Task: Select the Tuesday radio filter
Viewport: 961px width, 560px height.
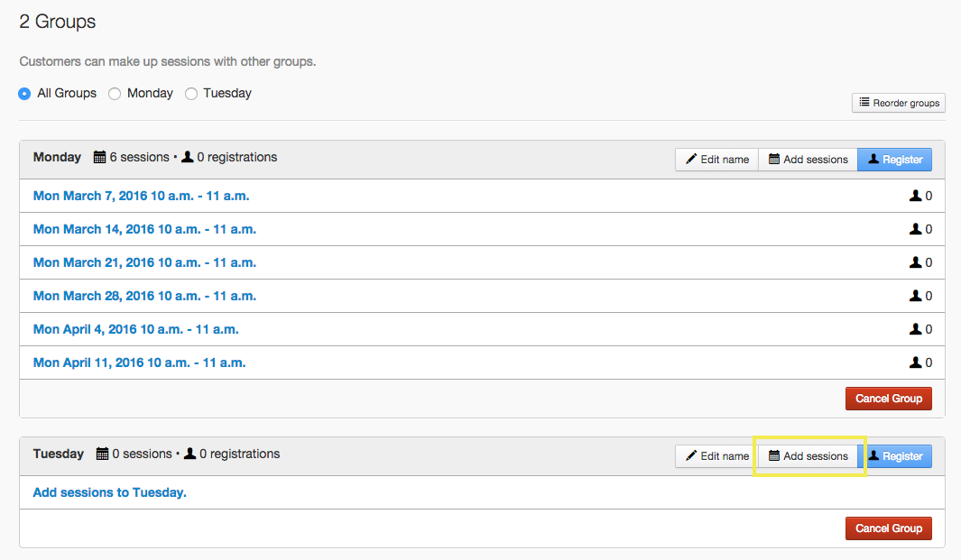Action: tap(191, 94)
